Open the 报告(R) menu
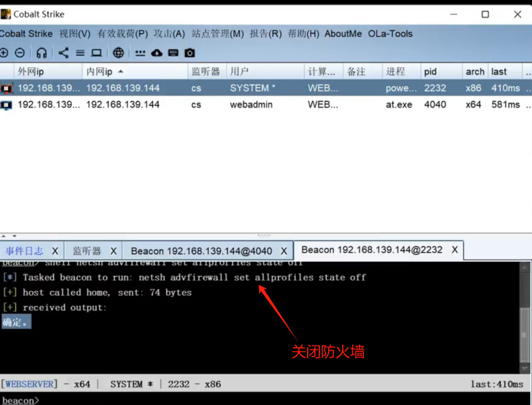 [265, 34]
